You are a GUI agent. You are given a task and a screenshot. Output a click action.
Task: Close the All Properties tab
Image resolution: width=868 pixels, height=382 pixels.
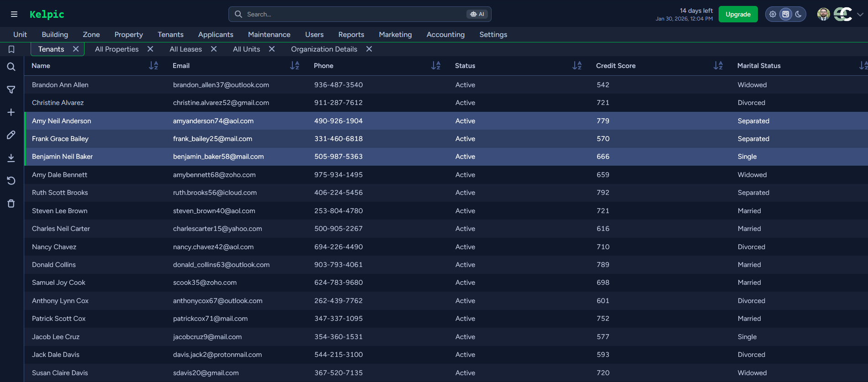pyautogui.click(x=150, y=49)
